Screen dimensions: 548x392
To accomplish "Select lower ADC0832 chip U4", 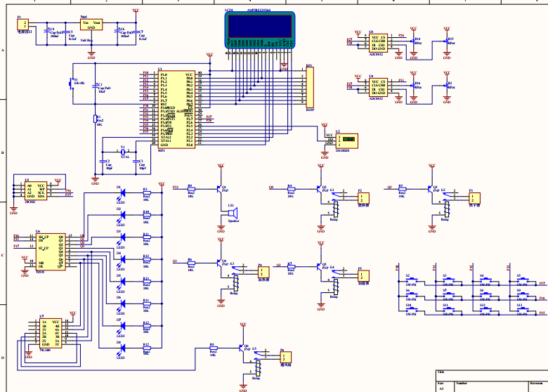I will 378,87.
